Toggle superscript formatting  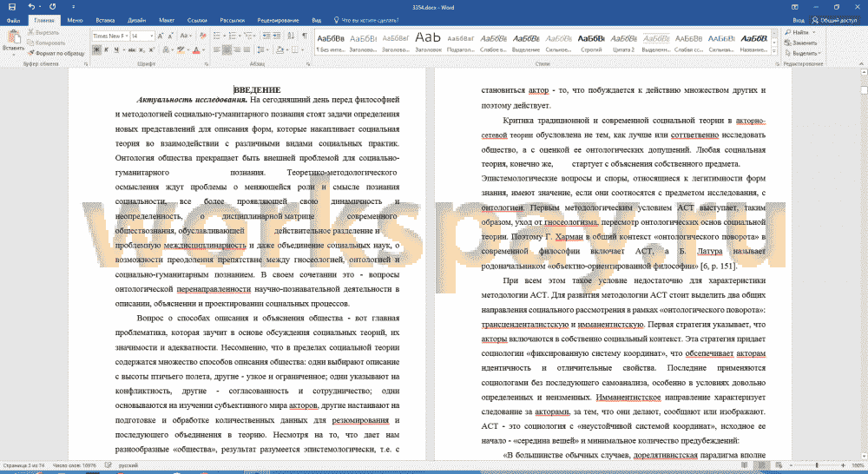click(151, 49)
